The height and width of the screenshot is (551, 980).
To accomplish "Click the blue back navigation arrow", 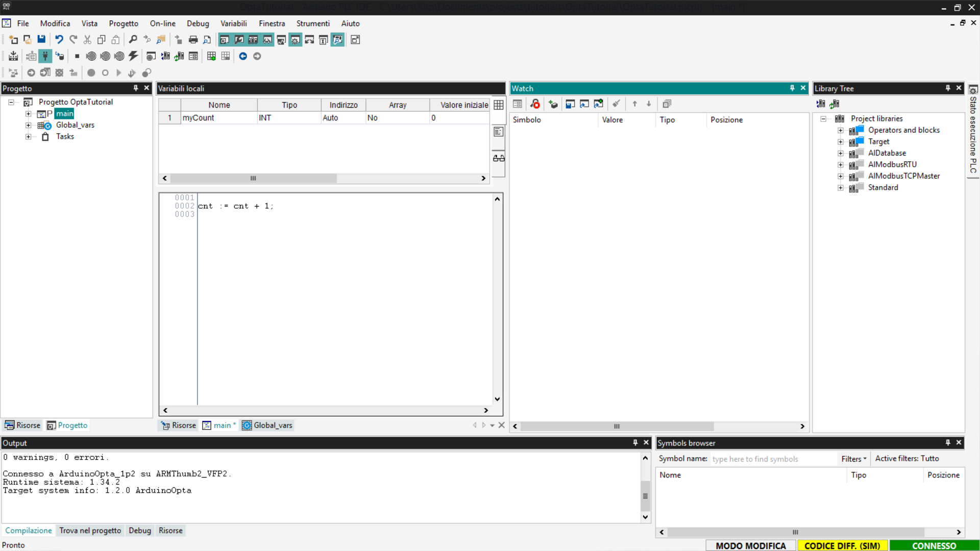I will pyautogui.click(x=243, y=56).
